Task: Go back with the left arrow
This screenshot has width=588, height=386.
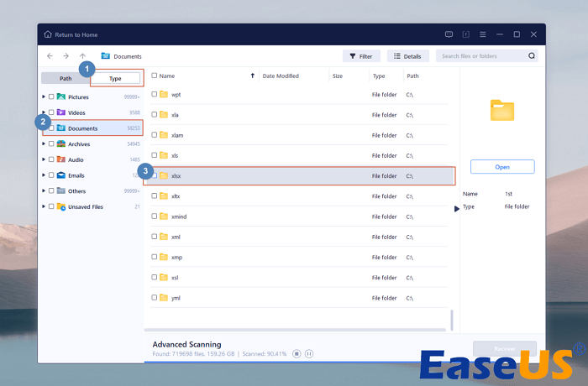Action: [x=50, y=56]
